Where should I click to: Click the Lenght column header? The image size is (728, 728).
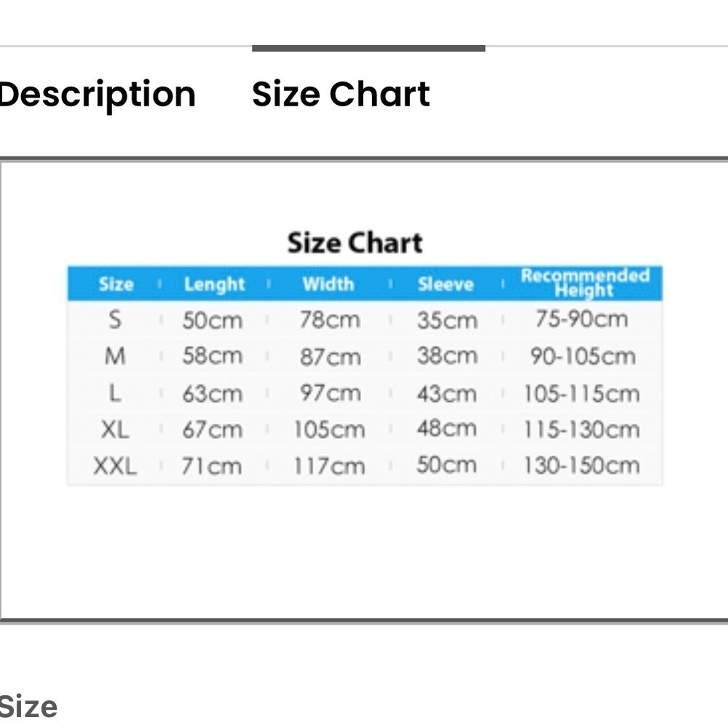[x=214, y=284]
